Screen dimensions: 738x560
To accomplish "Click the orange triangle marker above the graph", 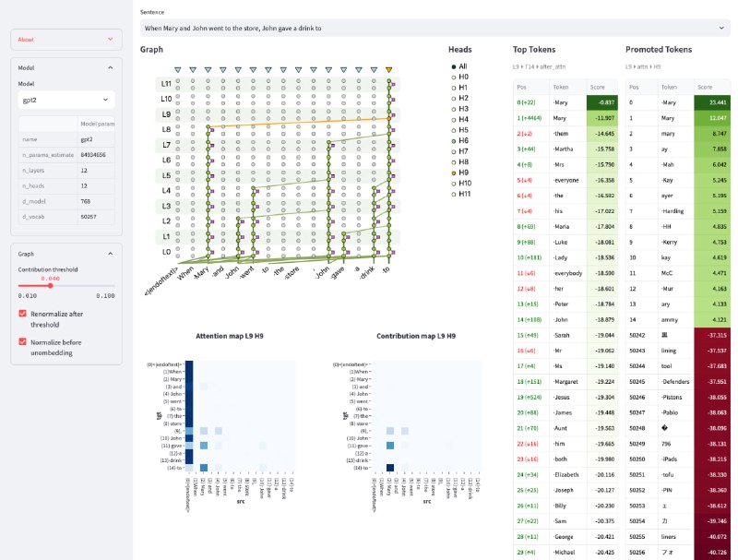I will [x=389, y=70].
